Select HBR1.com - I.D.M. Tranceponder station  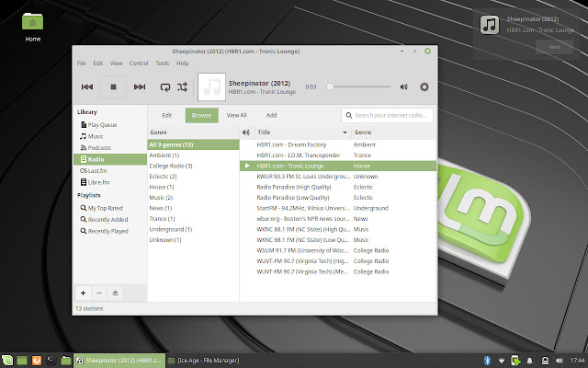[338, 155]
